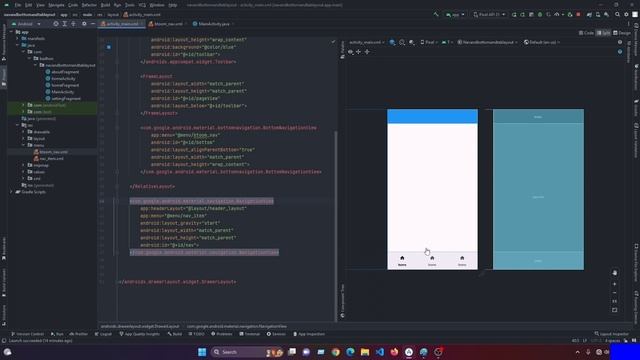The height and width of the screenshot is (360, 640).
Task: Open Problems tool window
Action: coord(222,334)
